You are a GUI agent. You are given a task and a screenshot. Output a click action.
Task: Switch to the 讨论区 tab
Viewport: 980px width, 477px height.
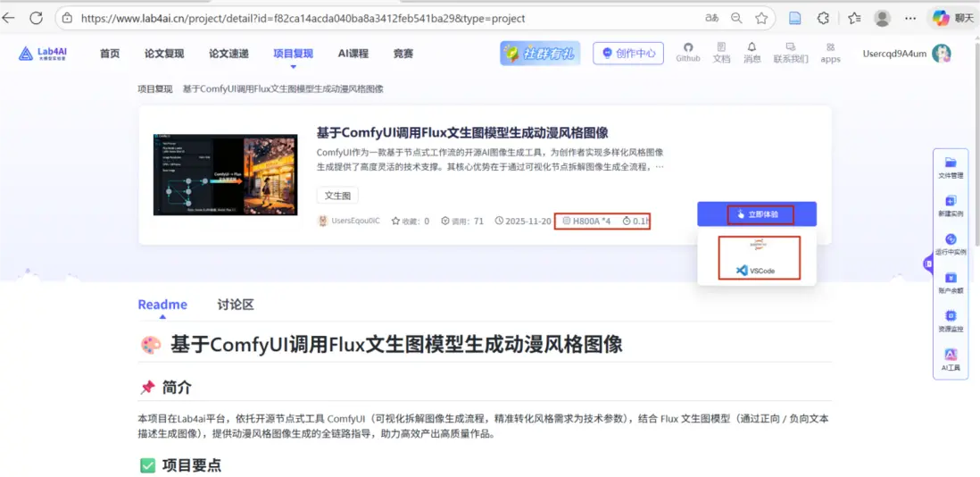[x=236, y=305]
